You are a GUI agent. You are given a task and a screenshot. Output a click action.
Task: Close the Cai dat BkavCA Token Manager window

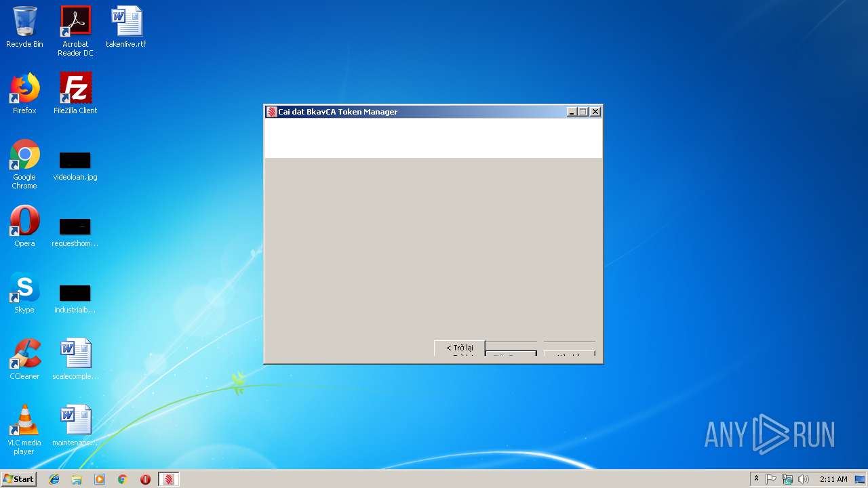click(595, 112)
